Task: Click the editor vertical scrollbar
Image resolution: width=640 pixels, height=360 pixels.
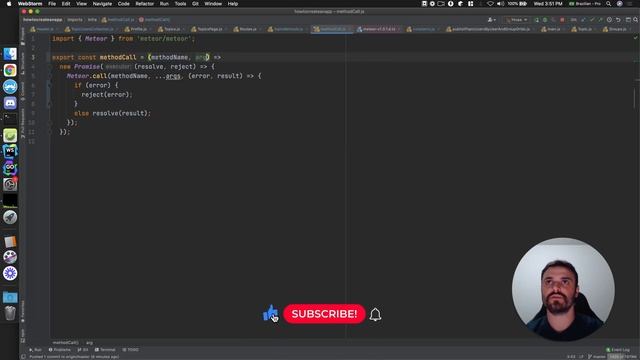Action: tap(635, 98)
